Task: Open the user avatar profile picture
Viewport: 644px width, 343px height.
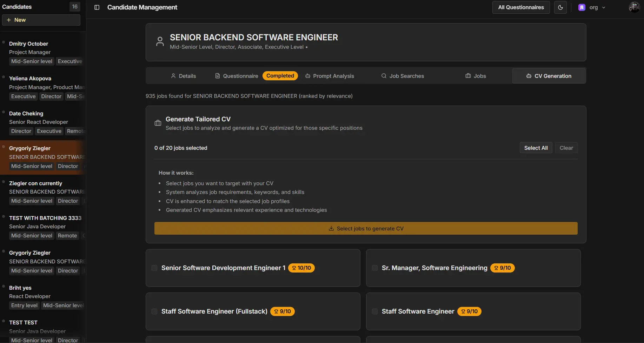Action: 634,7
